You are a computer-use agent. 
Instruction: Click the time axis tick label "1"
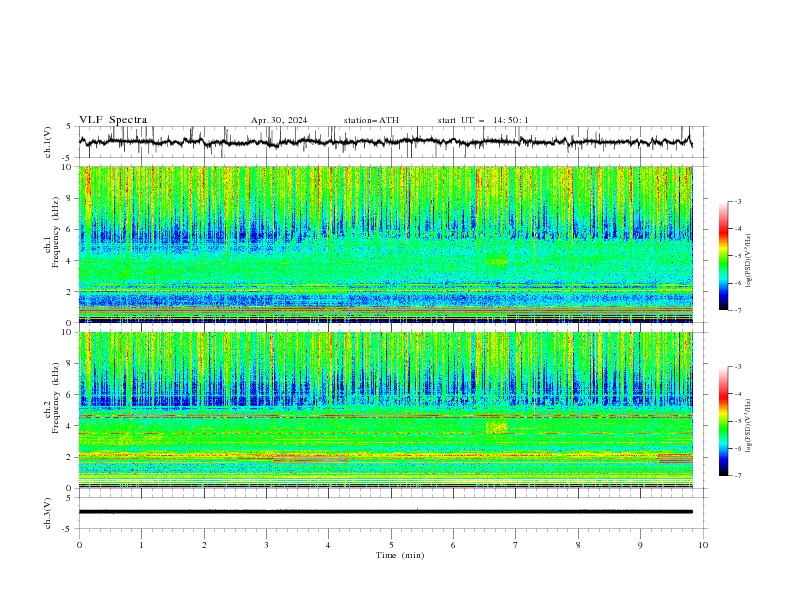point(142,545)
